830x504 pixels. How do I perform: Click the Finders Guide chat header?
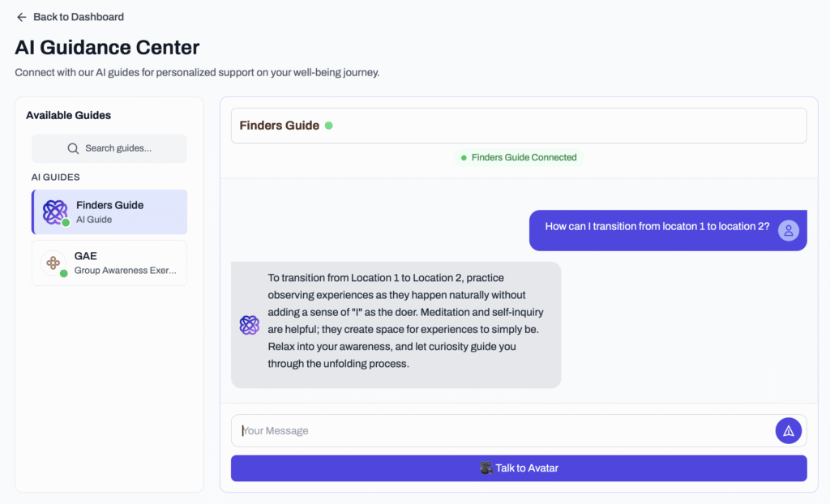(519, 126)
